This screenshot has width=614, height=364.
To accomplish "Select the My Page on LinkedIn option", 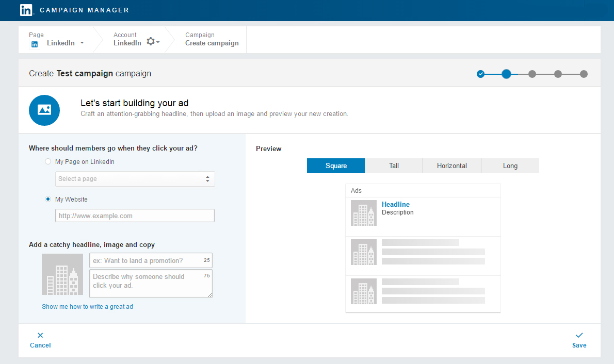I will 48,161.
